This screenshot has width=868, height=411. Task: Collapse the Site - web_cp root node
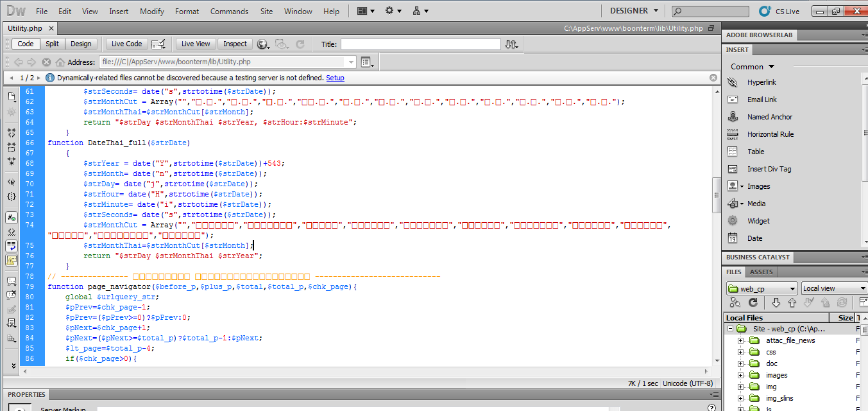pos(729,329)
